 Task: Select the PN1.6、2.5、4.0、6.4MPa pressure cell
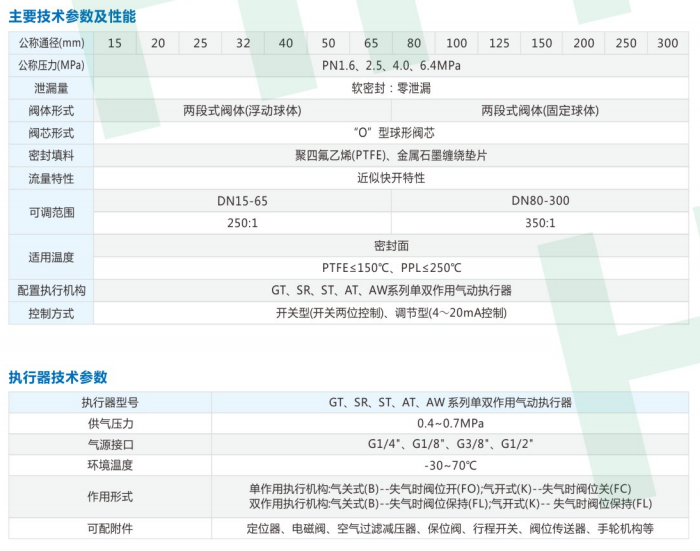pyautogui.click(x=391, y=65)
